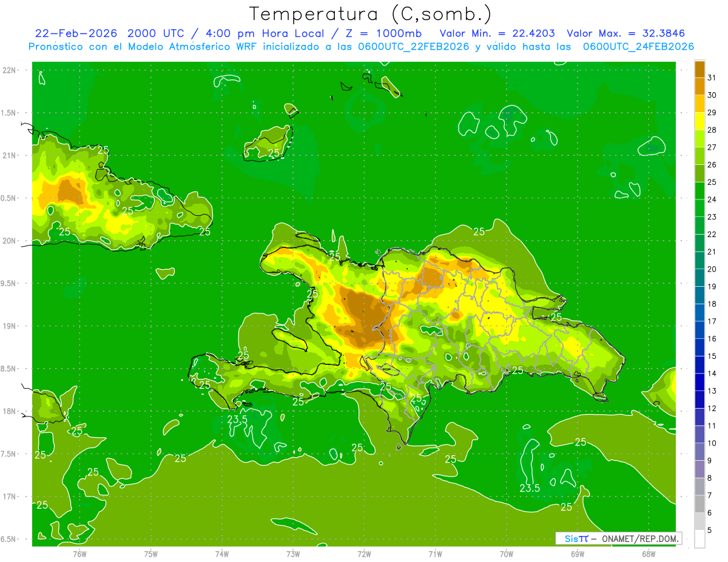Select the "Valor Max. = 32.3846" readout
Image resolution: width=728 pixels, height=562 pixels.
tap(626, 33)
